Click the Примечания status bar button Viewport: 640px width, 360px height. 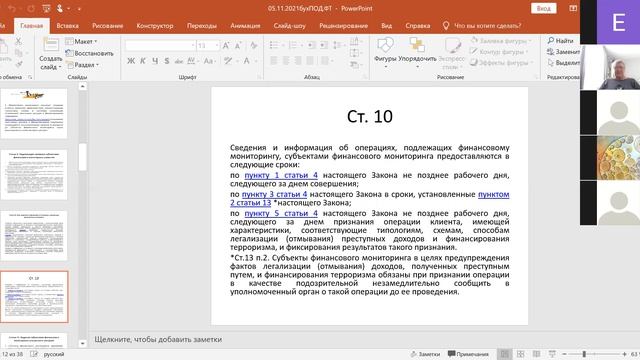[x=468, y=354]
